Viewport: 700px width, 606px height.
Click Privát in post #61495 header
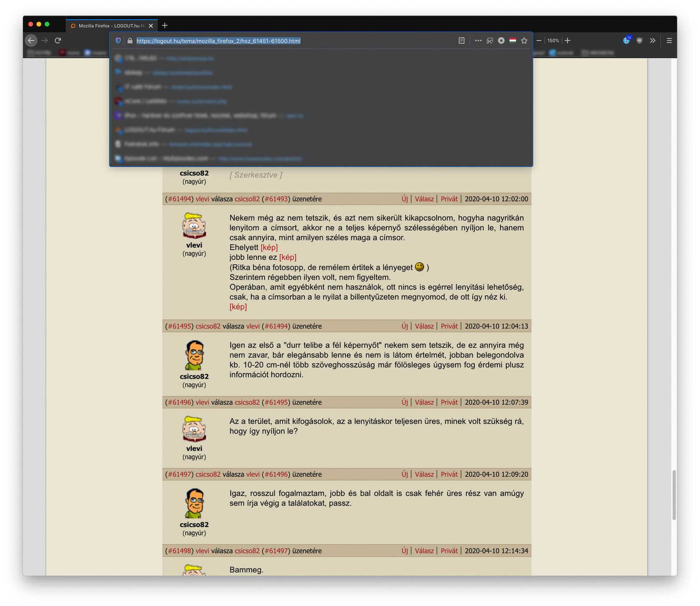[449, 326]
